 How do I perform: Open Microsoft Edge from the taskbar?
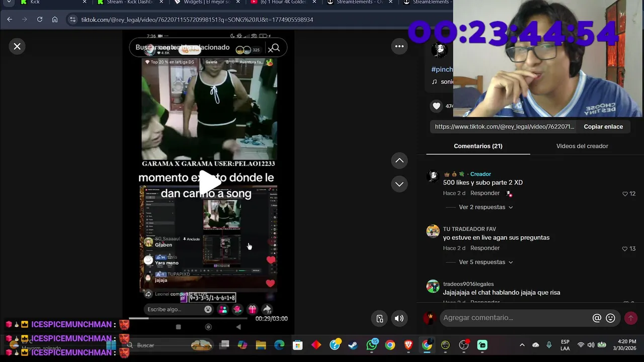(279, 345)
